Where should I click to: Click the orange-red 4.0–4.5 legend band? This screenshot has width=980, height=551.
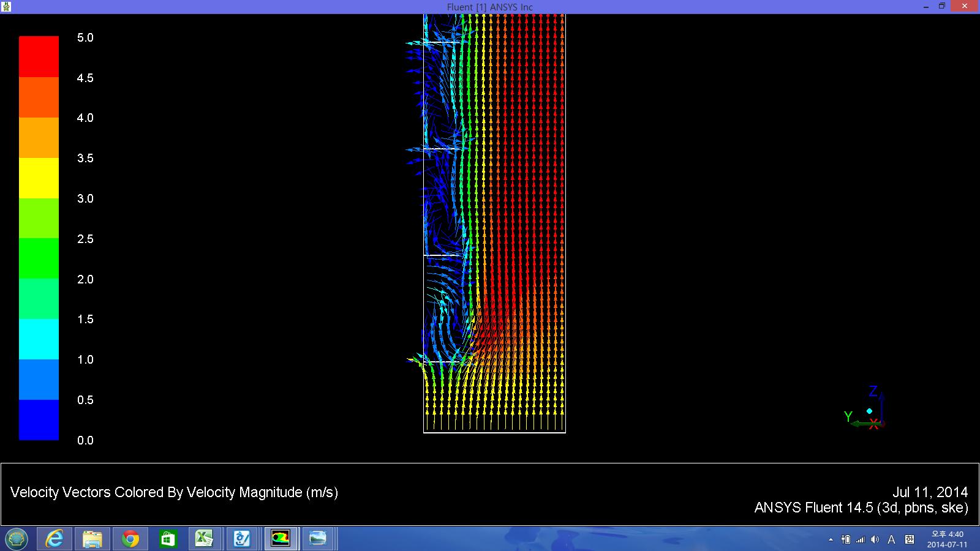[39, 97]
